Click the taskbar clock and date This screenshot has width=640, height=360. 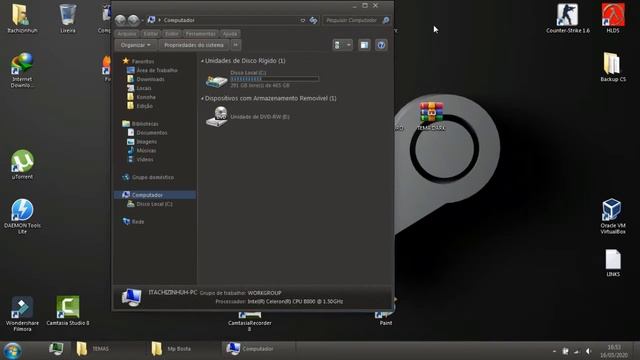pyautogui.click(x=614, y=351)
